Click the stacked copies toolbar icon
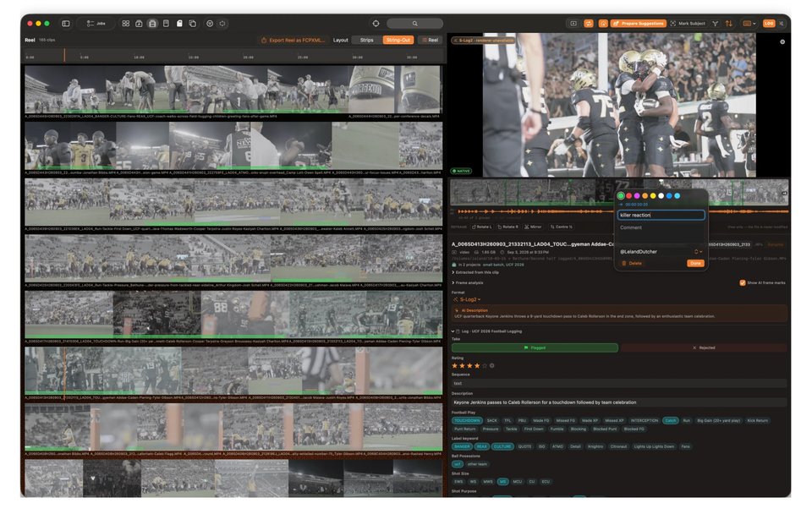 pyautogui.click(x=193, y=24)
